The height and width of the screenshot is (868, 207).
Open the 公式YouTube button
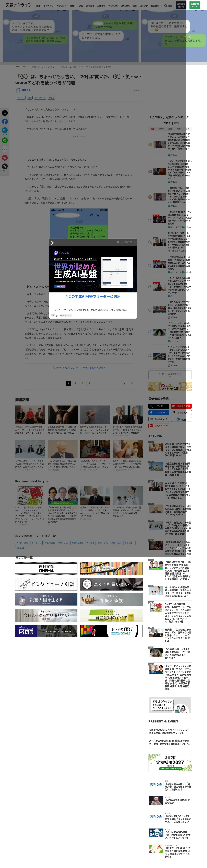pyautogui.click(x=159, y=426)
